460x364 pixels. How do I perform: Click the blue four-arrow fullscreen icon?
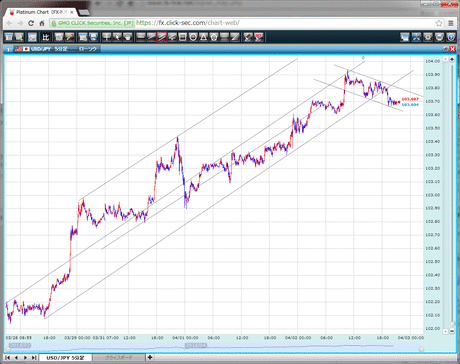click(x=416, y=37)
